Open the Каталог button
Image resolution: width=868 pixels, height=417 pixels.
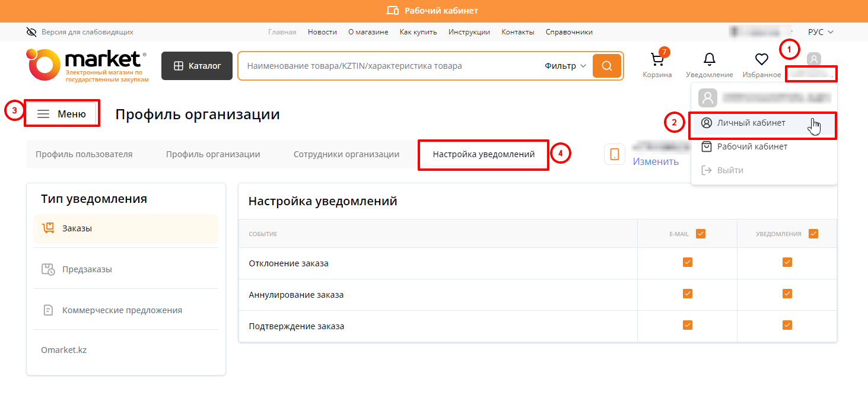pyautogui.click(x=197, y=66)
